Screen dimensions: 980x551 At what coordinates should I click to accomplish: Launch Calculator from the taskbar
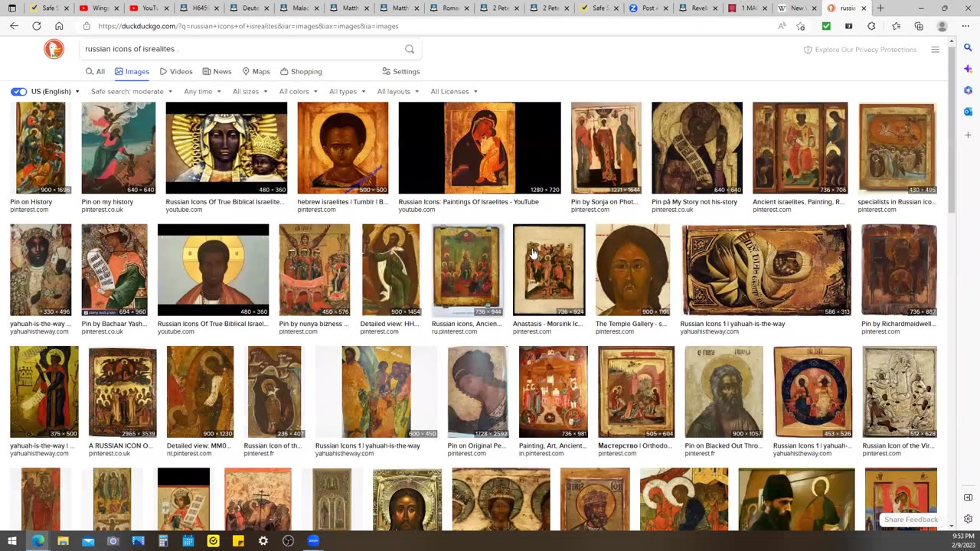coord(163,541)
